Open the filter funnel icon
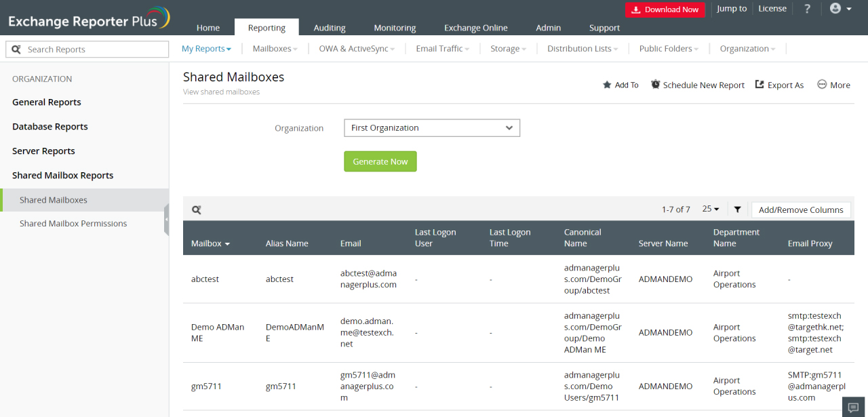Screen dimensions: 868x417 point(737,210)
